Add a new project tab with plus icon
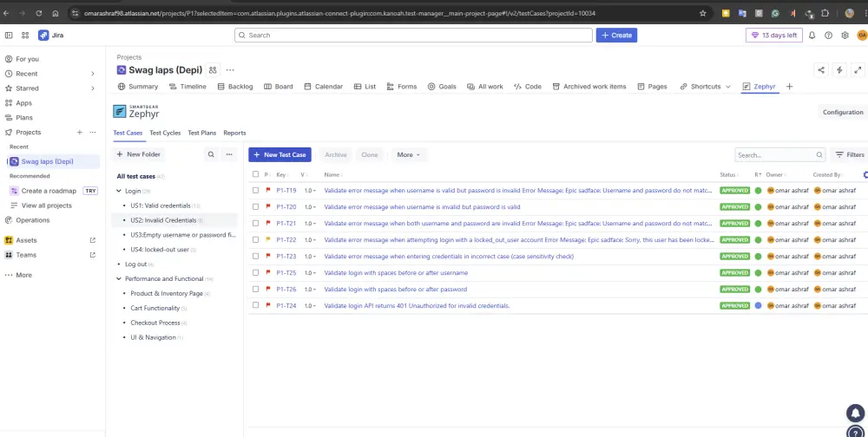Image resolution: width=868 pixels, height=437 pixels. pyautogui.click(x=789, y=87)
